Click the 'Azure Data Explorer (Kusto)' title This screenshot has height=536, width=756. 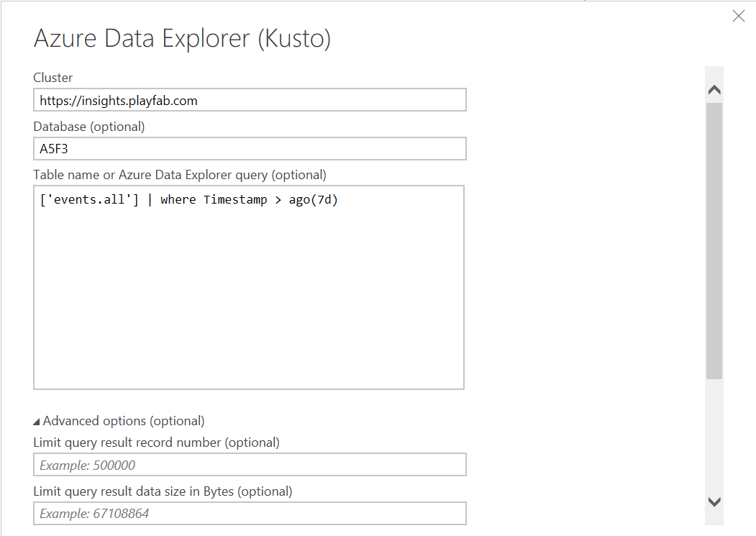click(182, 38)
